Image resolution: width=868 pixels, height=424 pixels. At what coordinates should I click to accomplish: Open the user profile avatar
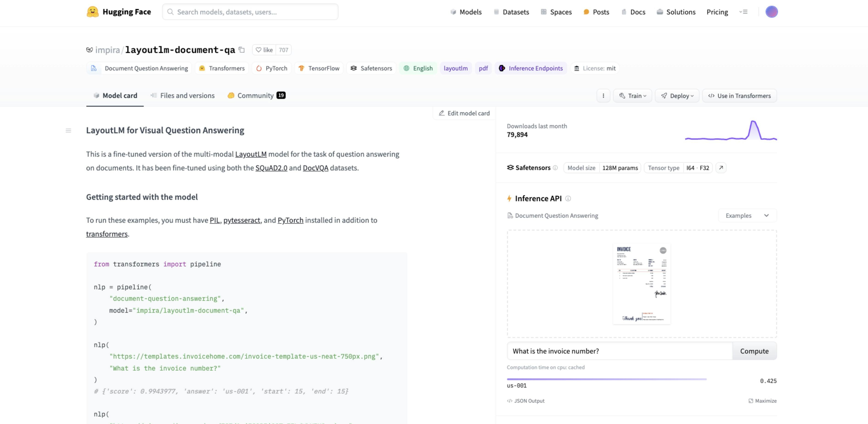[771, 12]
